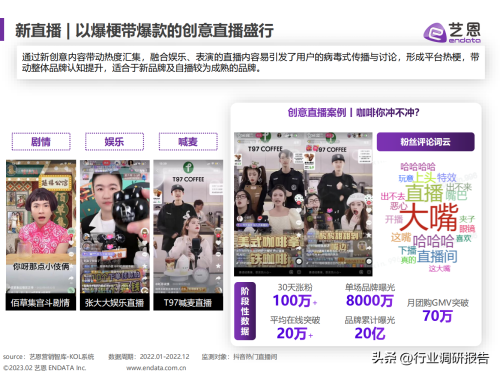This screenshot has width=500, height=375.
Task: Click the 监测对象 抖音热门直播间 text
Action: tap(239, 357)
